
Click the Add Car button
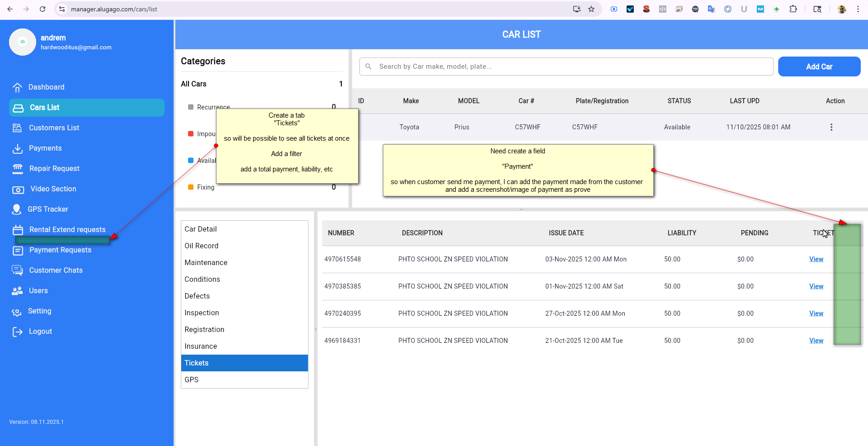tap(819, 66)
